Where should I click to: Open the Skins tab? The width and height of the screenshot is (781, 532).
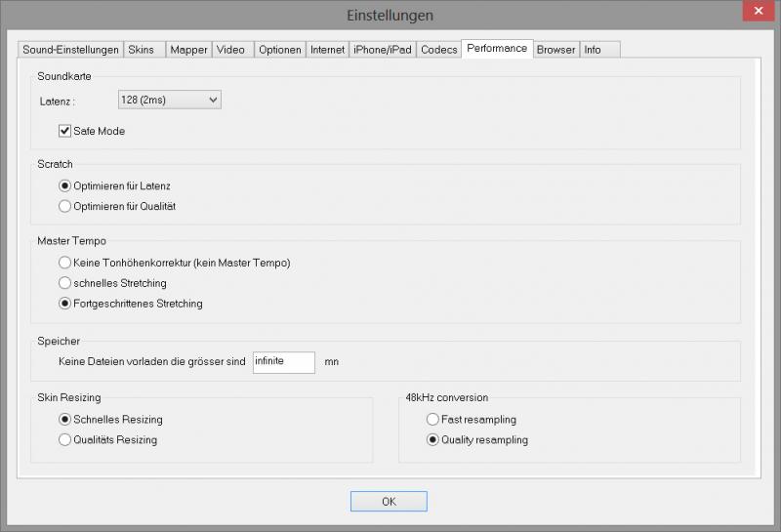142,50
